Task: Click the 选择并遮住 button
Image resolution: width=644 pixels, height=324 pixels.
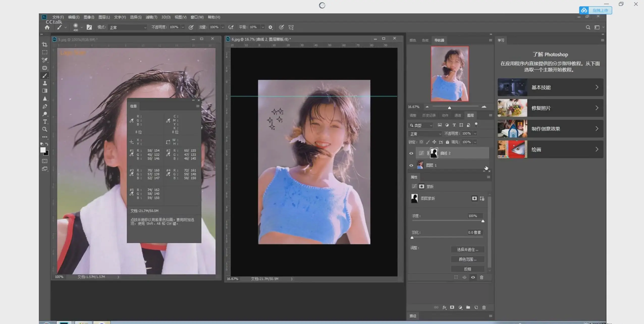Action: [468, 250]
